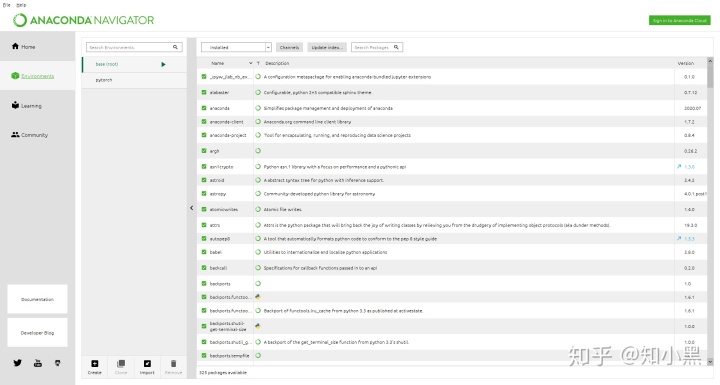
Task: Toggle the astroid package checkbox
Action: tap(204, 180)
